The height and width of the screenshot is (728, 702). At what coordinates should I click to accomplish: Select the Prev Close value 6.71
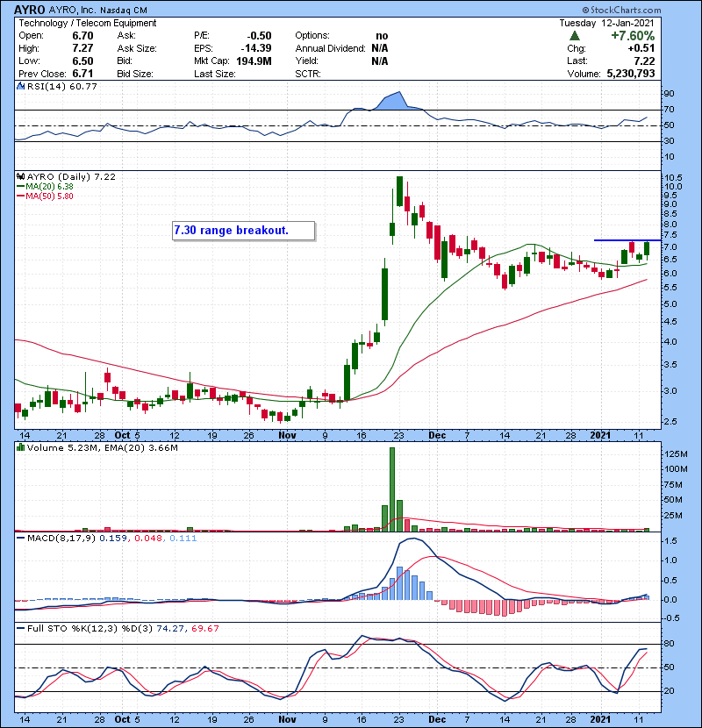(x=82, y=74)
